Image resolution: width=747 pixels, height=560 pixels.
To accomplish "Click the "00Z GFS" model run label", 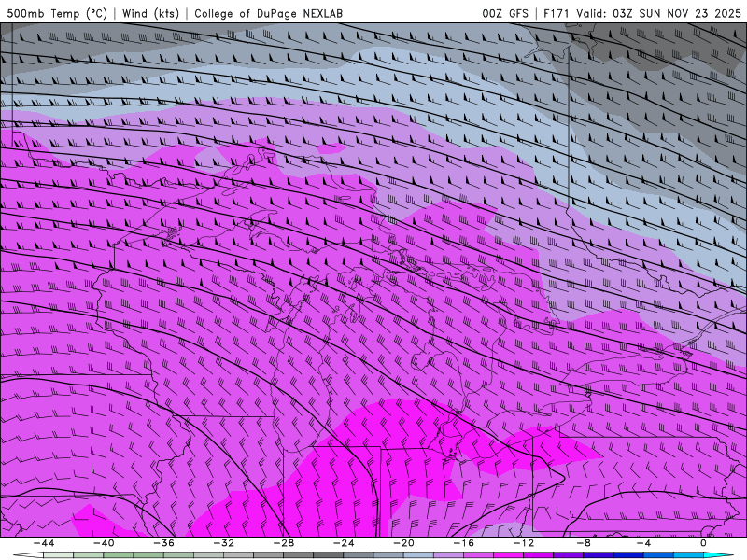I will pyautogui.click(x=505, y=13).
